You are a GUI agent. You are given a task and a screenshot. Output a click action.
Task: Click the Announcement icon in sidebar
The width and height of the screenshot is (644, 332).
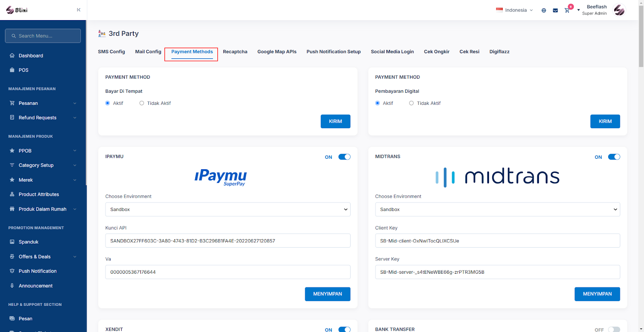(x=12, y=286)
